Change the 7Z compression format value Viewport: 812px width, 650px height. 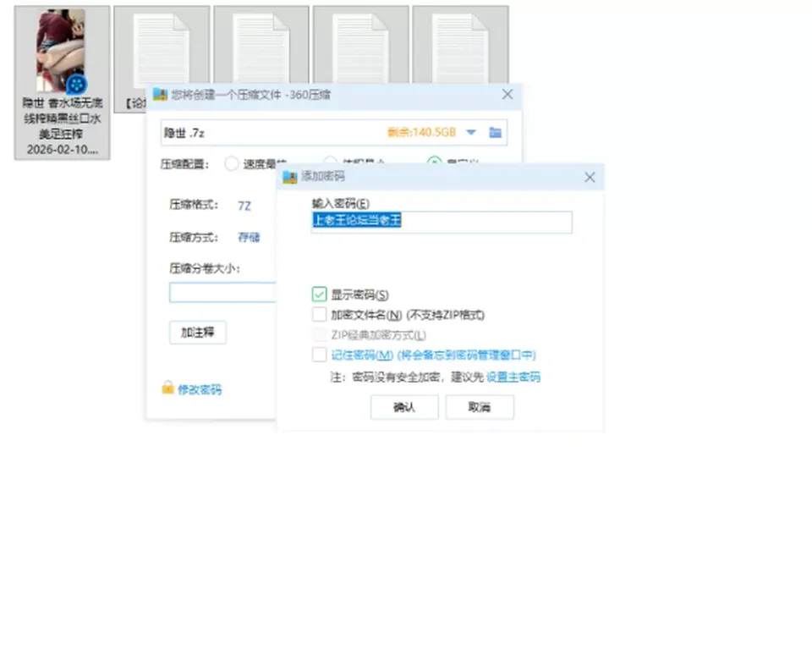(x=244, y=206)
